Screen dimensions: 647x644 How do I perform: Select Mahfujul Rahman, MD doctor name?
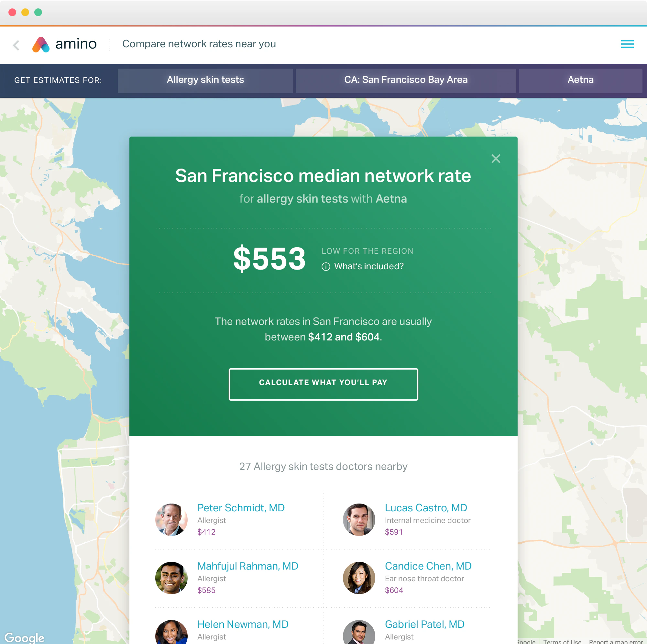click(247, 566)
